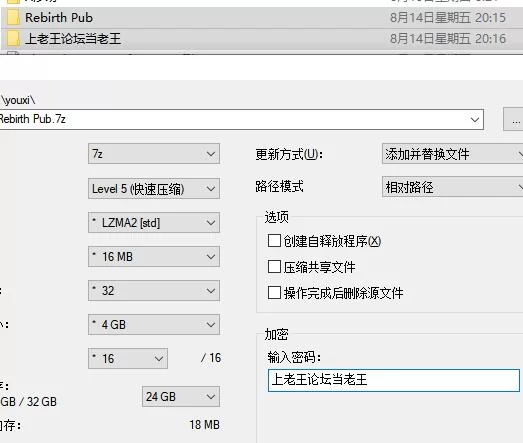Select the Rebirth Pub folder name
Viewport: 523px width, 443px height.
(x=59, y=18)
